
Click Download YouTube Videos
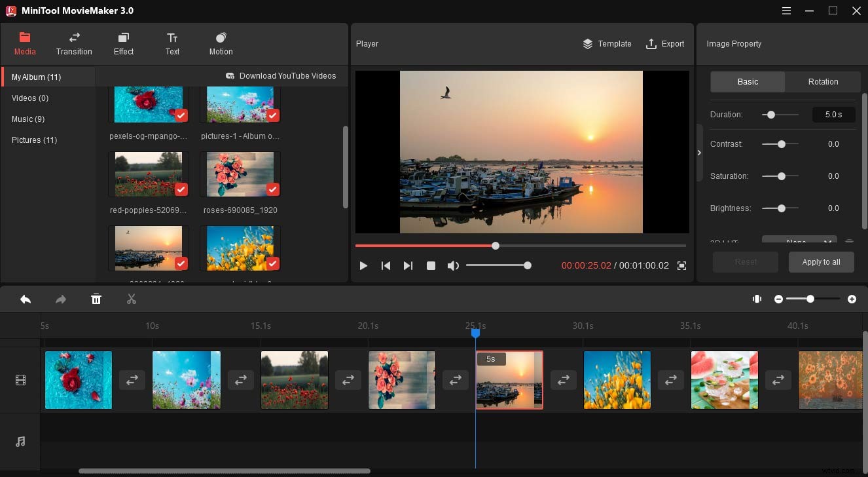(281, 75)
